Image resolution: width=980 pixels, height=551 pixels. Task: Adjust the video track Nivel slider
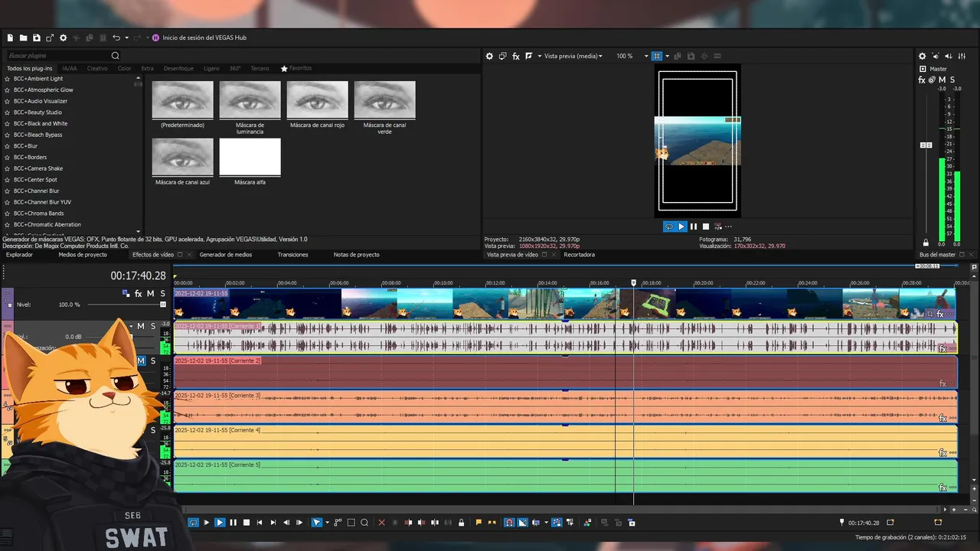pos(163,305)
